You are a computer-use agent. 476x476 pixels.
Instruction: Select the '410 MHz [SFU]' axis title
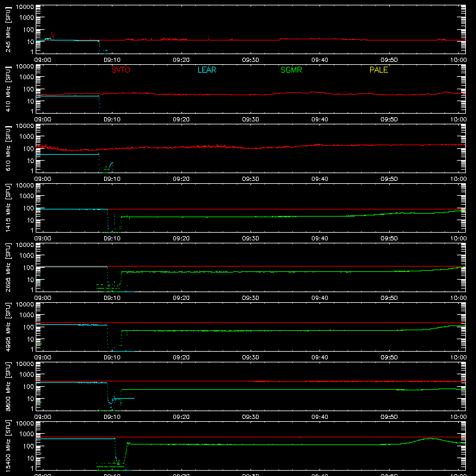coord(8,89)
